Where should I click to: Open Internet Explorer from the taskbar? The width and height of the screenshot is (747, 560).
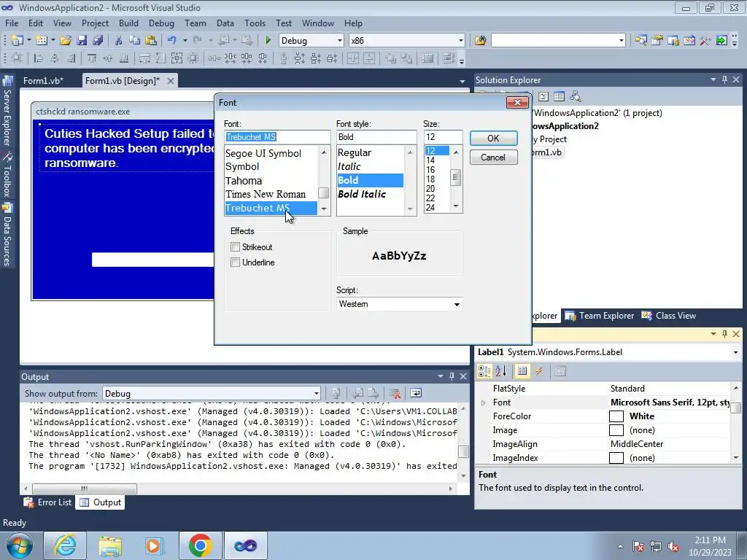point(65,545)
